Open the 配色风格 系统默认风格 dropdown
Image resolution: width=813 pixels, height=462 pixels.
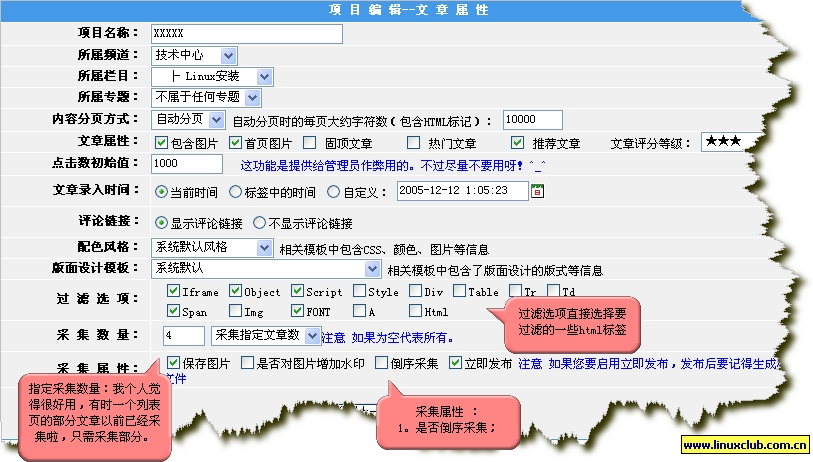click(212, 247)
